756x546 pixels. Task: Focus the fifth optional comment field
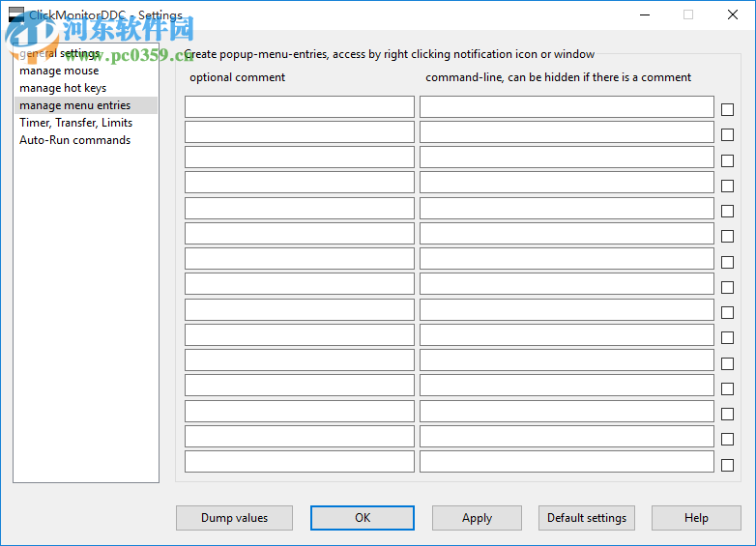[300, 208]
